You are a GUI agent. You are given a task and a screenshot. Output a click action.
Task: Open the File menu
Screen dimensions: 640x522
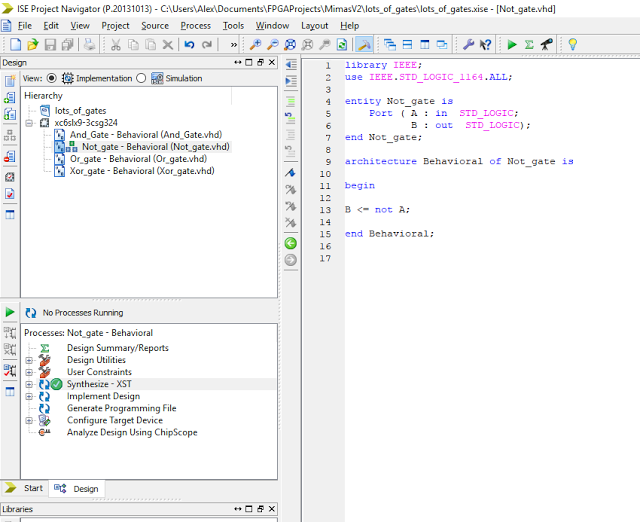(x=24, y=26)
